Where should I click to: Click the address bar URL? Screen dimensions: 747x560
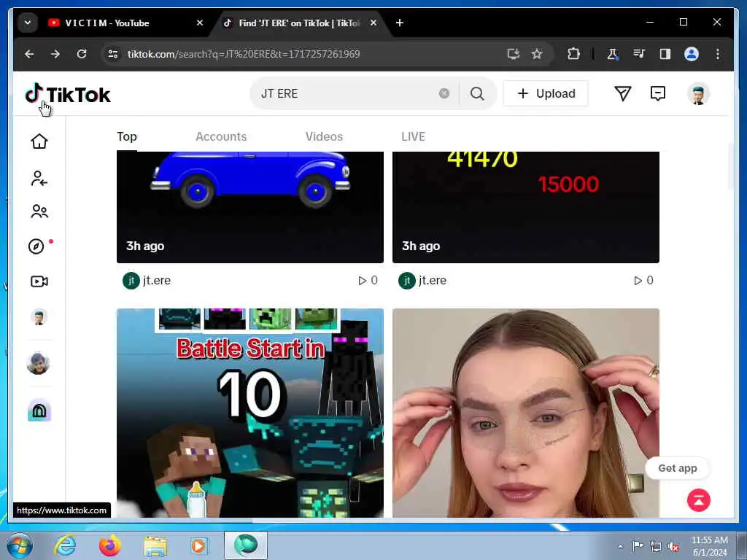point(244,54)
